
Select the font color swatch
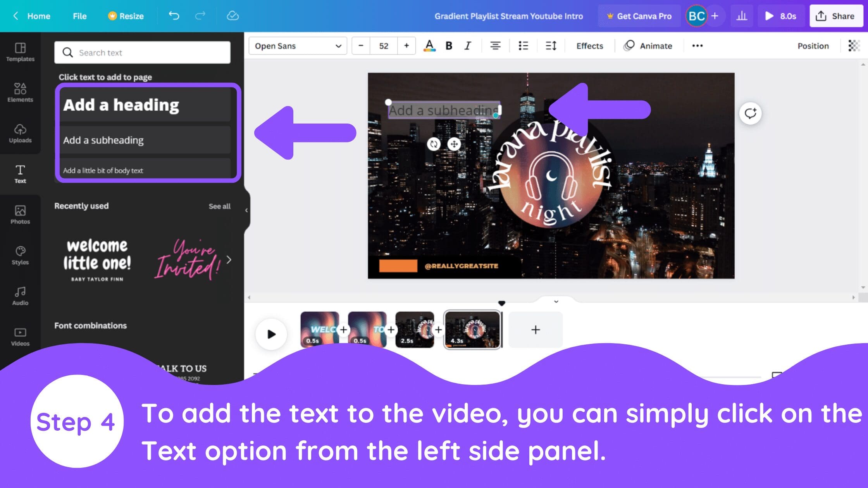pos(429,45)
